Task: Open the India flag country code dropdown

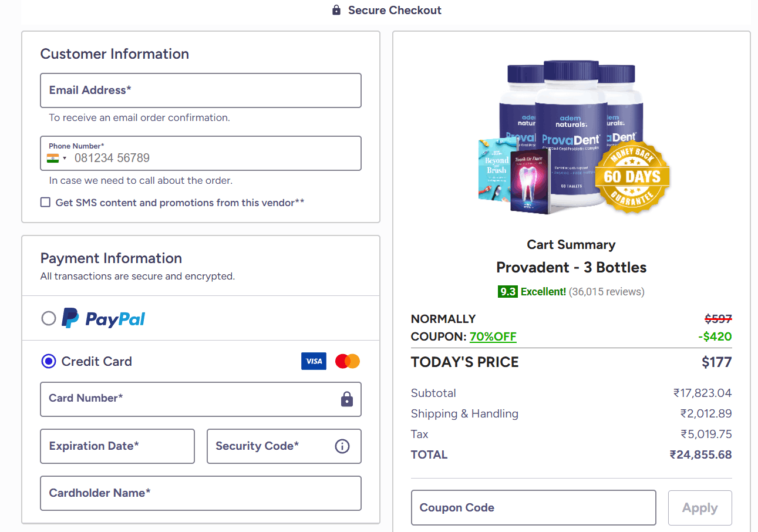Action: [x=57, y=158]
